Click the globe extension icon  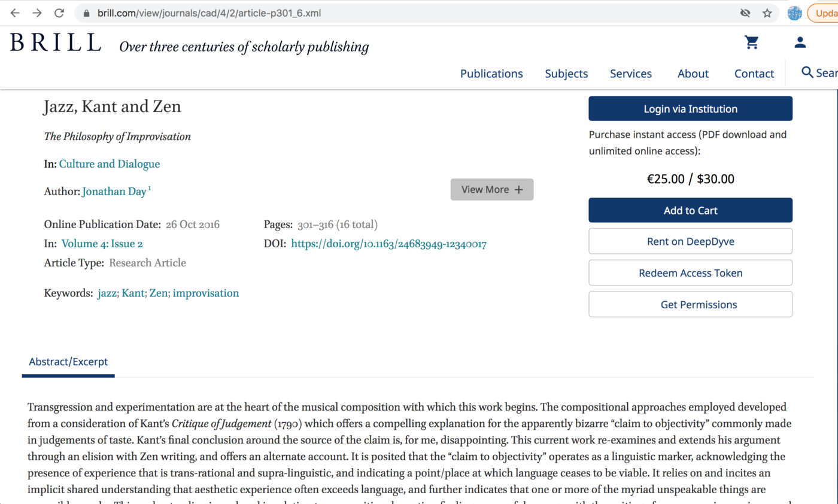click(x=794, y=13)
